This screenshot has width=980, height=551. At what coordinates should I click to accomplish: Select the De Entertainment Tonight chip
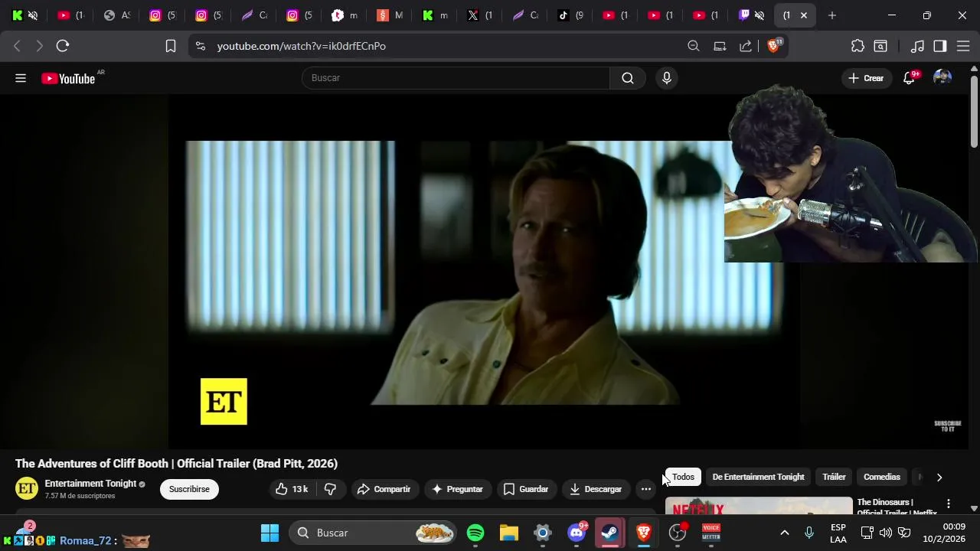click(x=758, y=477)
